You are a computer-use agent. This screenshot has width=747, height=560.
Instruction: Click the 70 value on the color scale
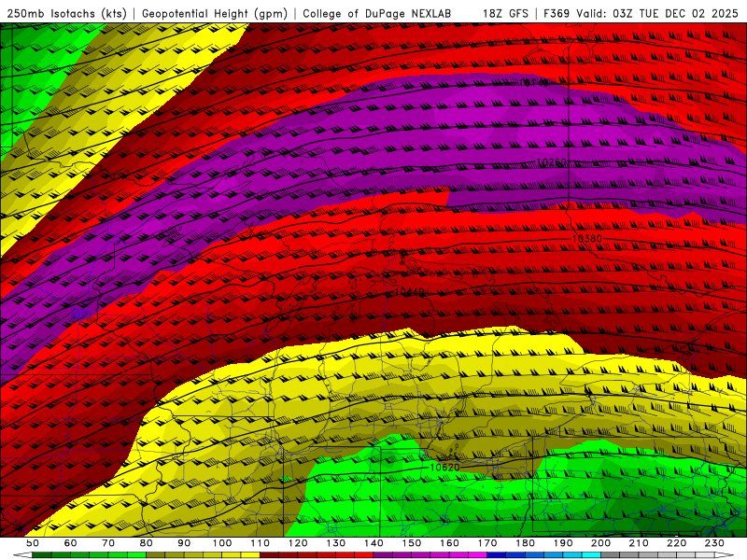[x=108, y=543]
